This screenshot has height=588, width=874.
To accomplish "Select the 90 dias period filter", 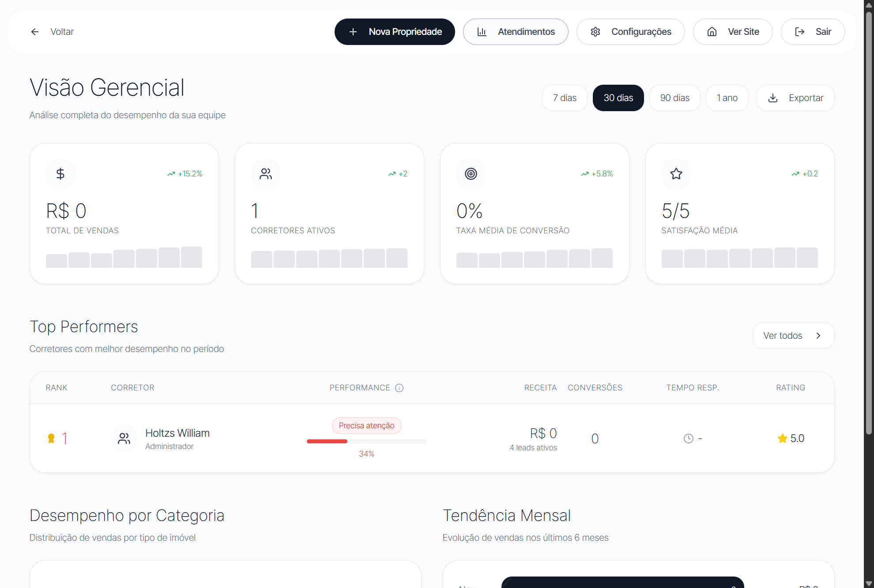I will pyautogui.click(x=674, y=97).
